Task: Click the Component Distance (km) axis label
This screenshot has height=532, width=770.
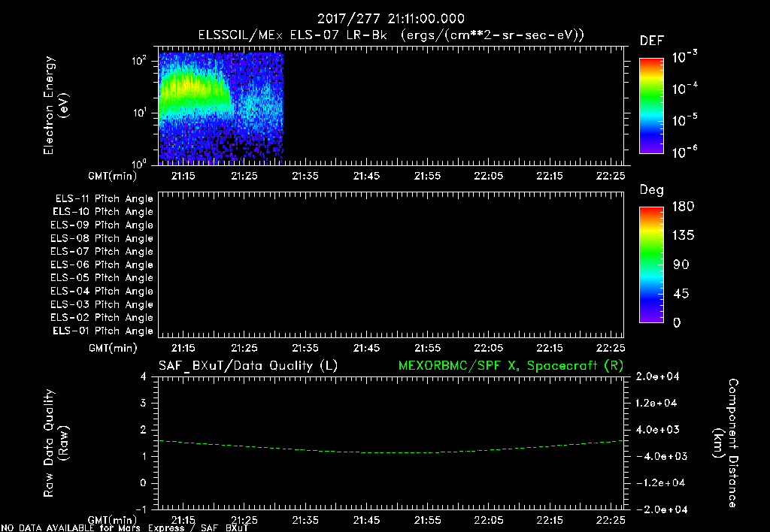Action: click(x=726, y=443)
